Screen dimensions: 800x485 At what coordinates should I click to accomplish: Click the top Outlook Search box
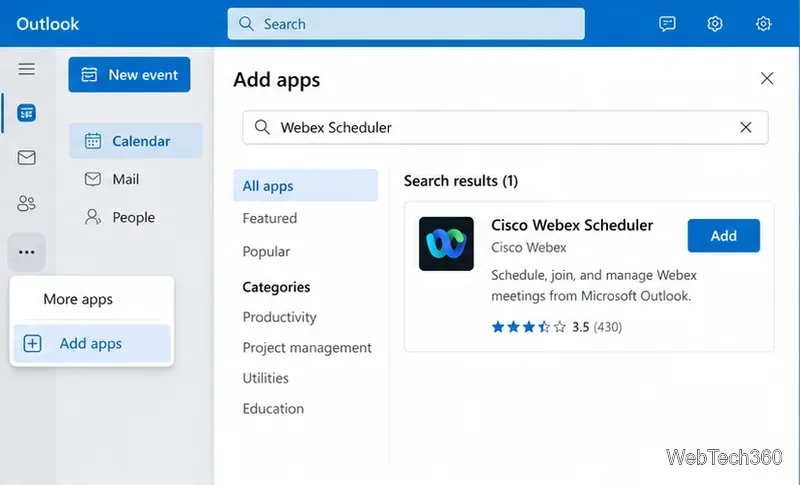pos(406,23)
